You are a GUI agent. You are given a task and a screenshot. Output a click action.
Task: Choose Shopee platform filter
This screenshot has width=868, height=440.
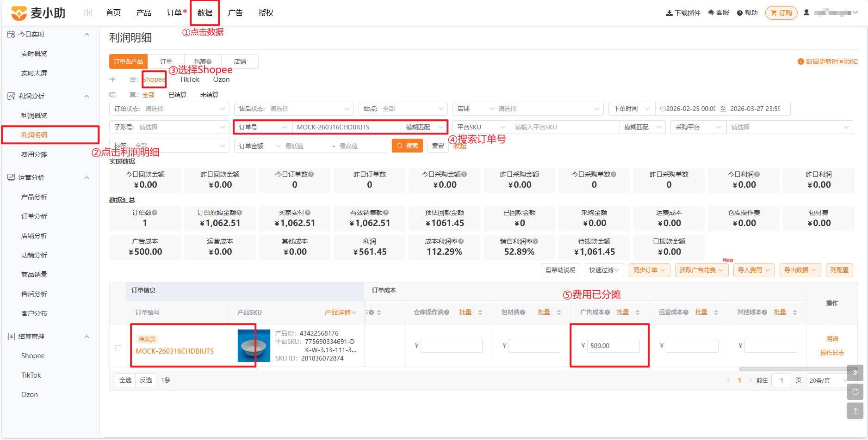tap(154, 79)
